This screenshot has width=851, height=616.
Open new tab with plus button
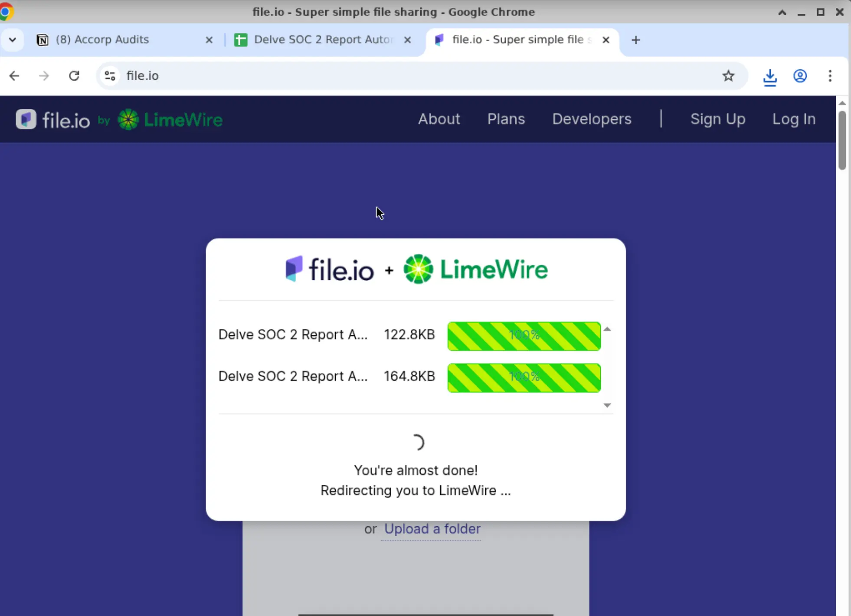[635, 40]
